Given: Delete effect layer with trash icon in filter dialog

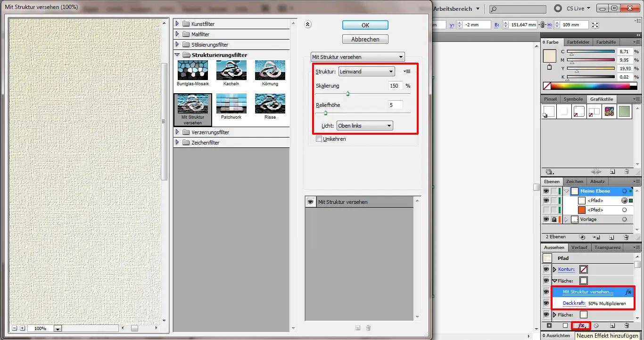Looking at the screenshot, I should coord(369,328).
